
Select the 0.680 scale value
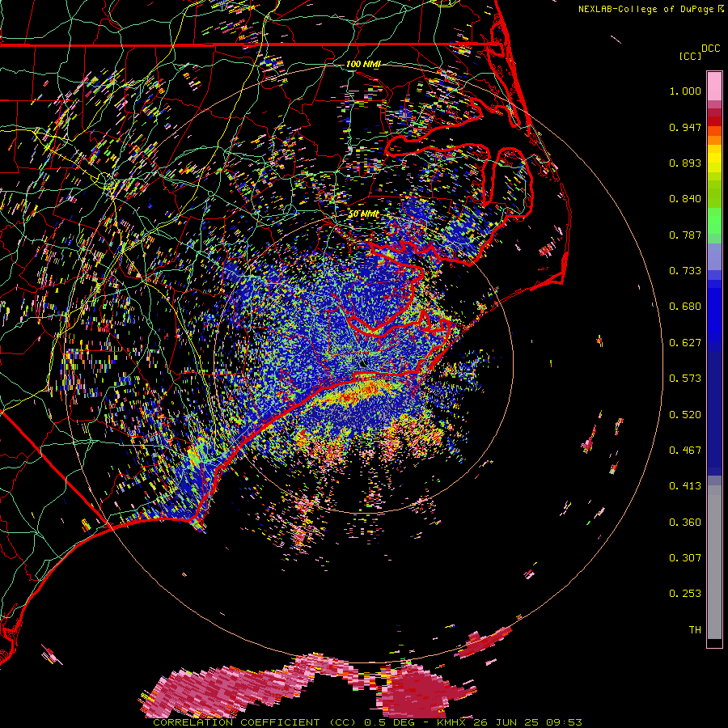[x=685, y=307]
